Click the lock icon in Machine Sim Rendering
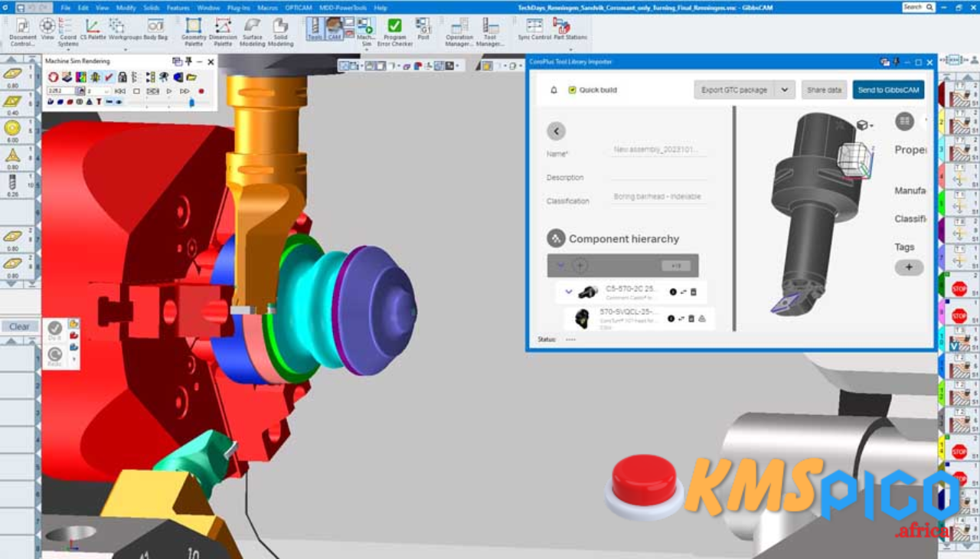 (x=122, y=77)
